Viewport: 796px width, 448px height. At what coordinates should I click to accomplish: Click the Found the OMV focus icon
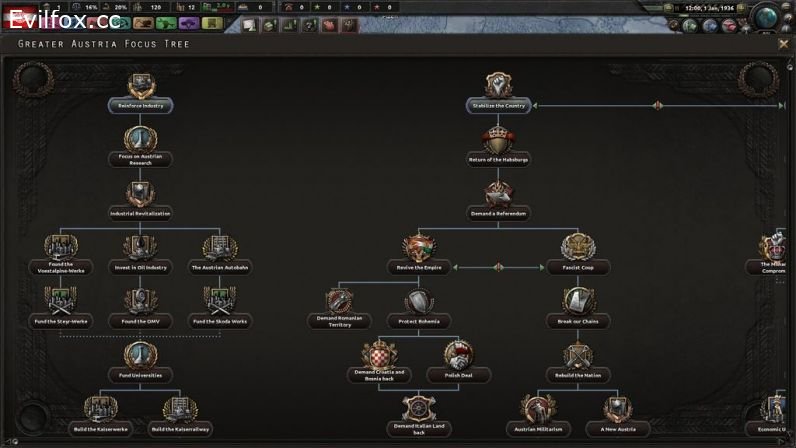[x=140, y=301]
